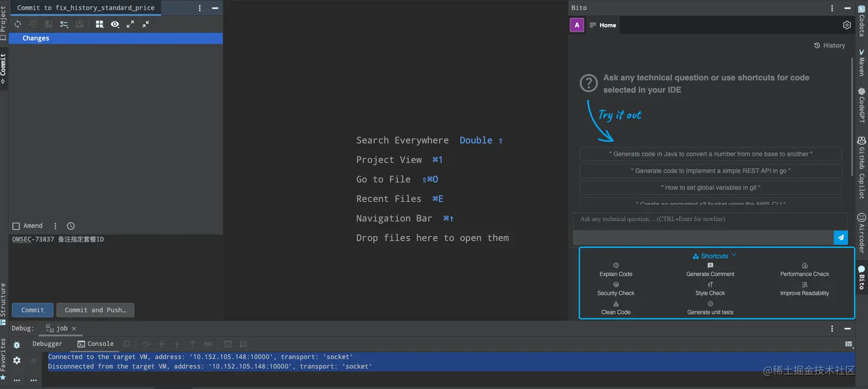
Task: Select the Commit tool window tab
Action: click(3, 69)
